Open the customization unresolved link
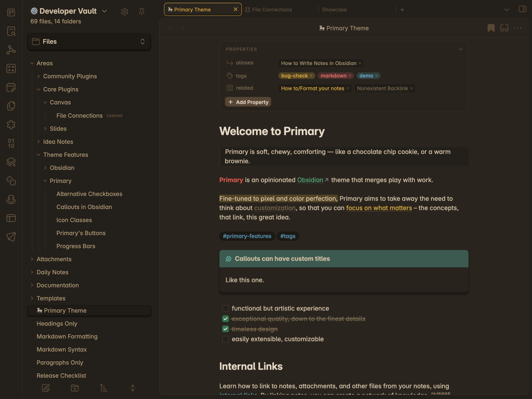This screenshot has height=399, width=532. (x=275, y=208)
